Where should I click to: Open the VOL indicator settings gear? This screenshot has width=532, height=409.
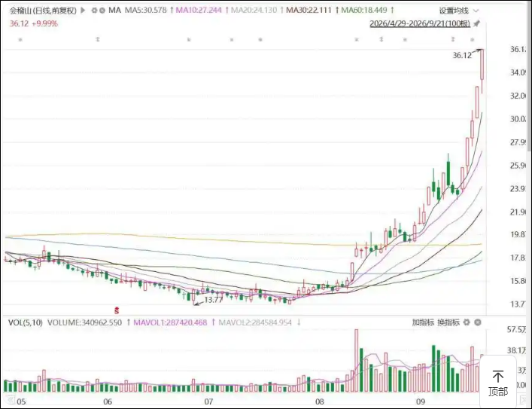tap(467, 322)
